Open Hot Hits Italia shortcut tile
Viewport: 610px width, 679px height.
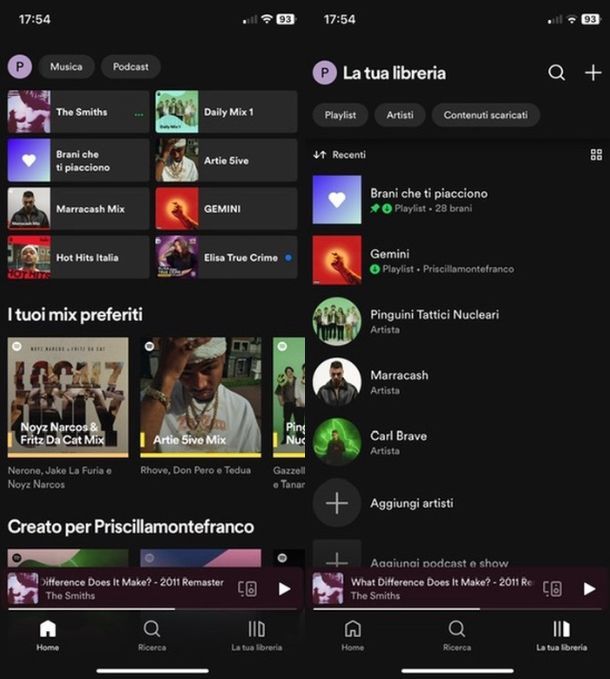point(78,257)
